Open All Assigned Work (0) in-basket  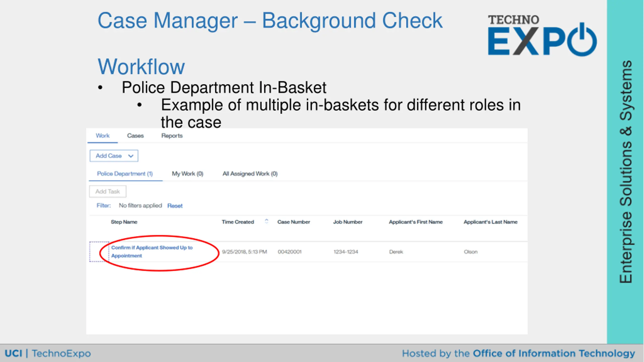[x=250, y=174]
